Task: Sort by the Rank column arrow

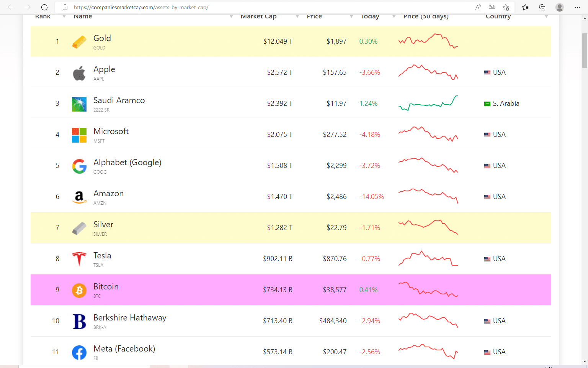Action: tap(64, 16)
